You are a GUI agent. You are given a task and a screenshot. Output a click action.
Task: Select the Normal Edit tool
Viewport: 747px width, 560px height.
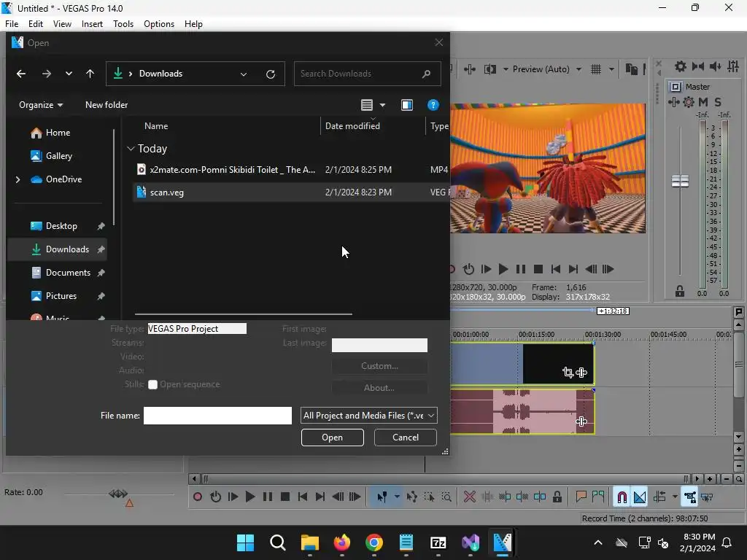[x=382, y=497]
